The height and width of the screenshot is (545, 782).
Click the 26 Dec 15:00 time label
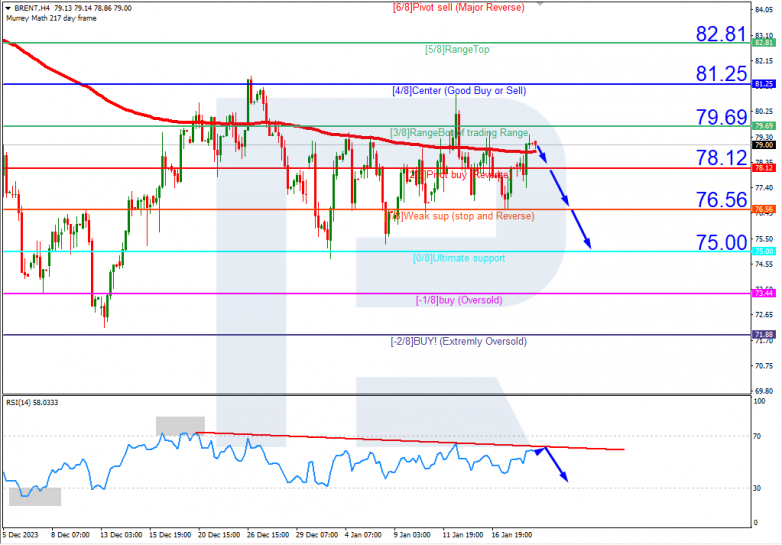click(x=268, y=535)
